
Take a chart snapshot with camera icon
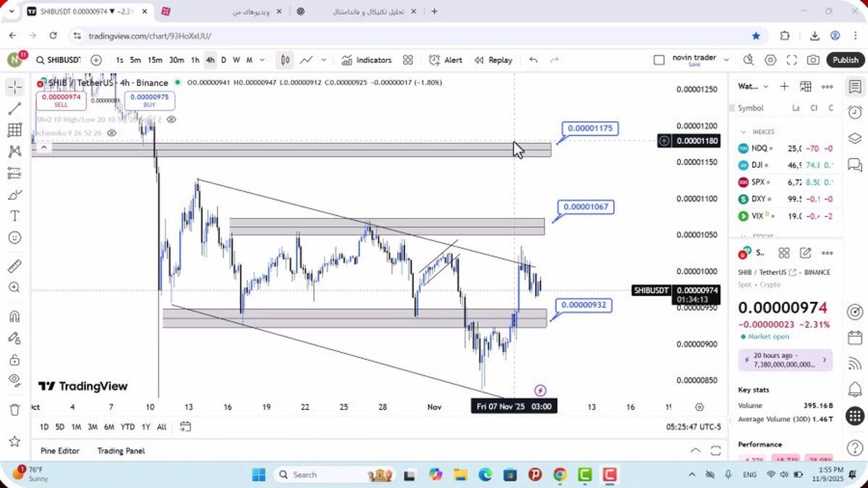[814, 60]
